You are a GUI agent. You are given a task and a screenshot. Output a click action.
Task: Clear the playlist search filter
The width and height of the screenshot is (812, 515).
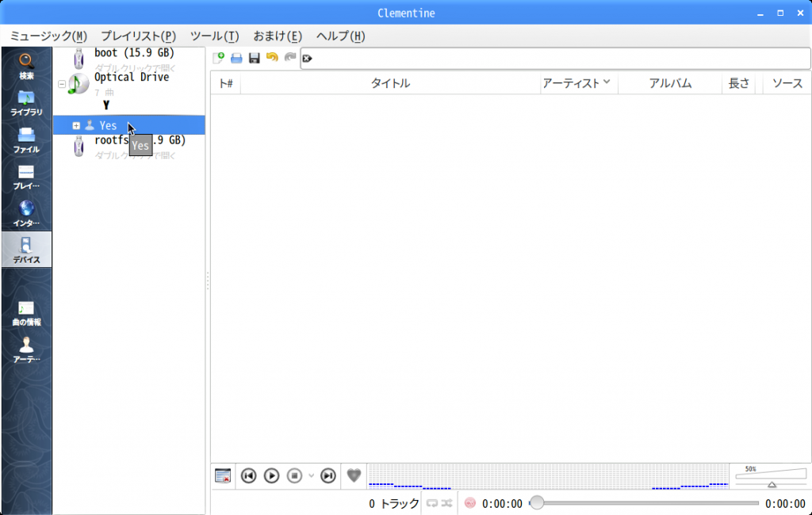coord(307,59)
